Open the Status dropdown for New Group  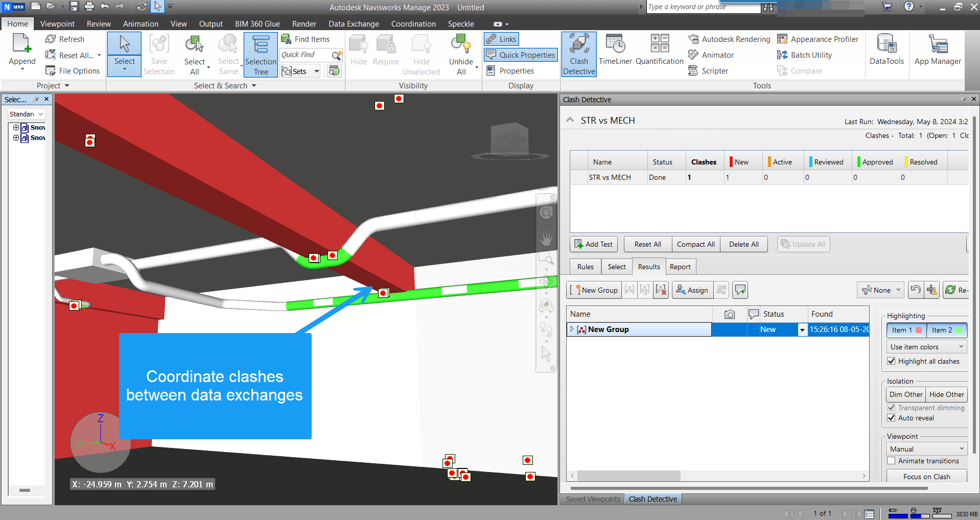click(802, 330)
